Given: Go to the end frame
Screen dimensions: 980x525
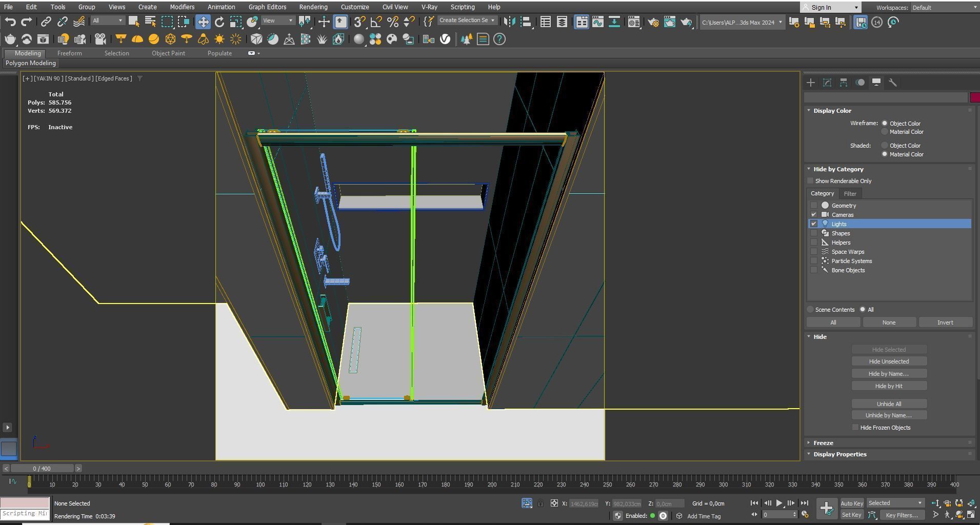Looking at the screenshot, I should point(804,503).
